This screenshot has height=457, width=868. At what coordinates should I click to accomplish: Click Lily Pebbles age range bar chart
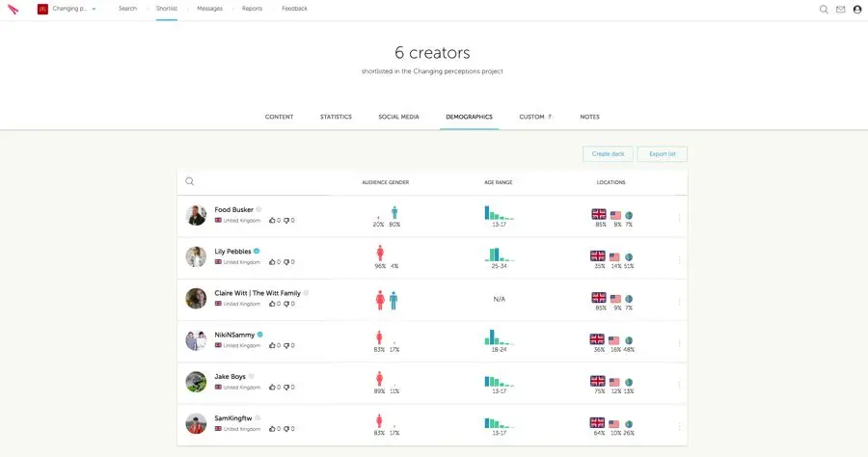point(499,256)
